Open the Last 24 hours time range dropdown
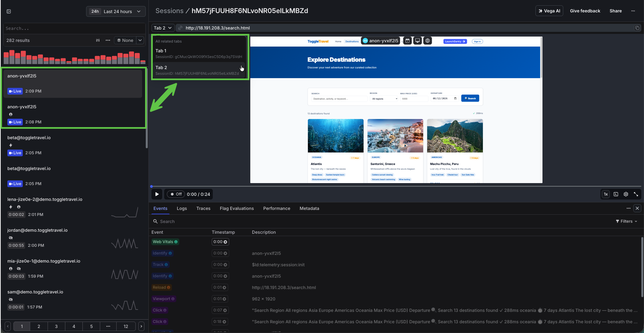Image resolution: width=644 pixels, height=333 pixels. click(116, 11)
